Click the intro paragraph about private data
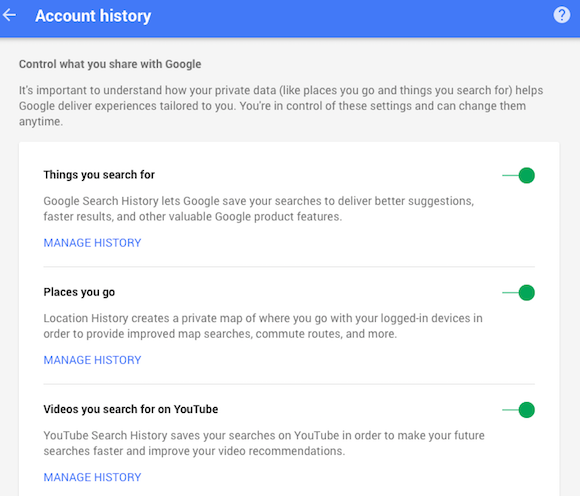Screen dimensions: 580x496 [281, 106]
